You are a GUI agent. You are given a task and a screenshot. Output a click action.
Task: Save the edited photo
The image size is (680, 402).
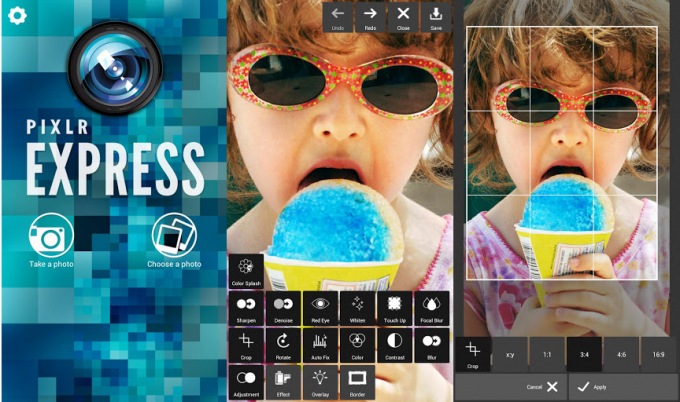tap(436, 16)
